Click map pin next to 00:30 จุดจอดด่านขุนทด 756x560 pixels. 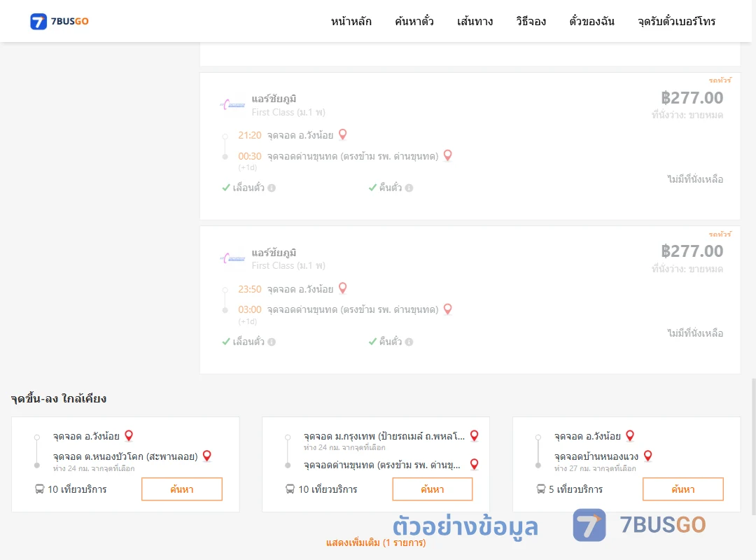tap(448, 155)
